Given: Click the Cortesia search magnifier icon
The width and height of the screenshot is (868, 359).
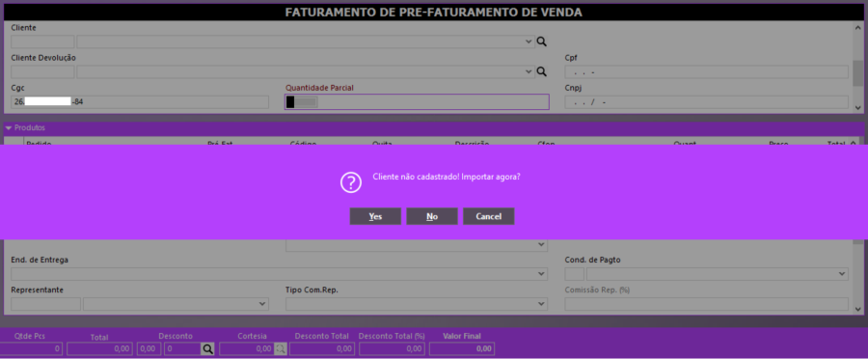Looking at the screenshot, I should click(x=281, y=348).
